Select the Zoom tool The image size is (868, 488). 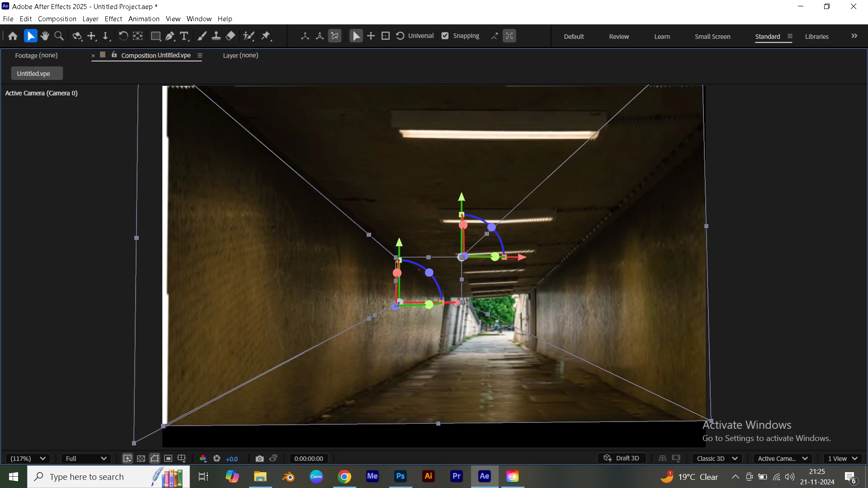click(59, 36)
